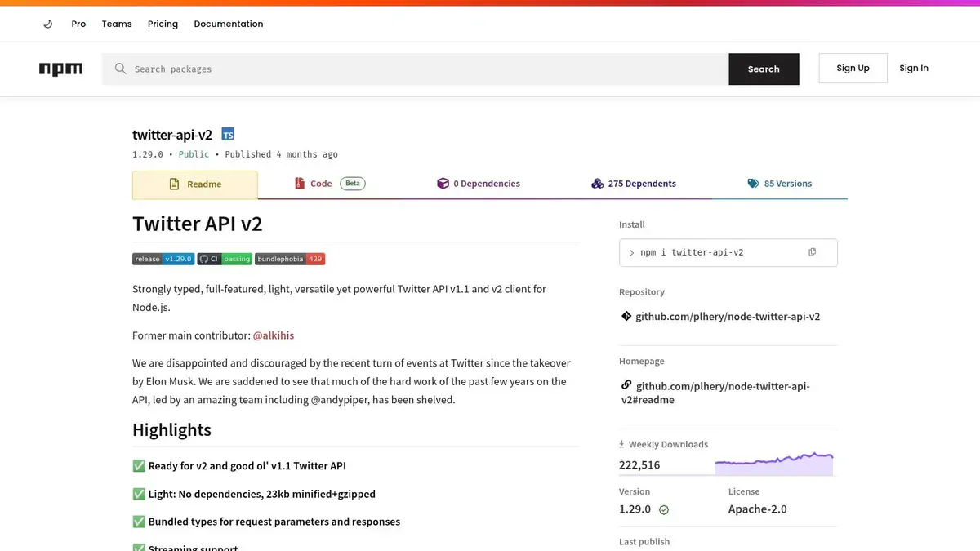The width and height of the screenshot is (980, 551).
Task: Click the Sign Up button
Action: [853, 69]
